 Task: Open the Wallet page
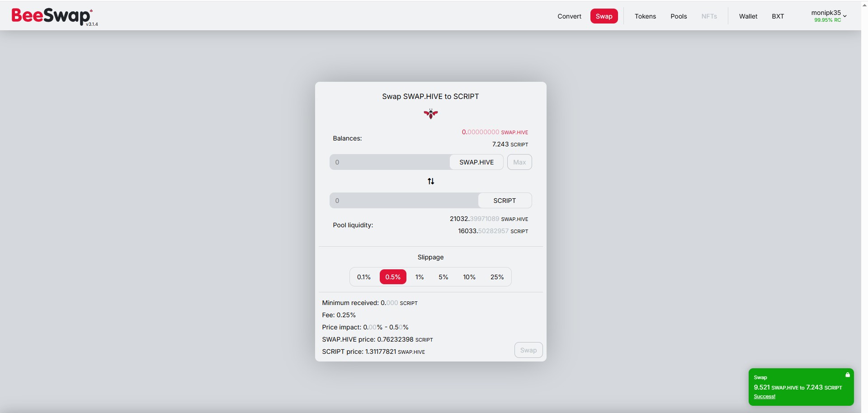[748, 16]
